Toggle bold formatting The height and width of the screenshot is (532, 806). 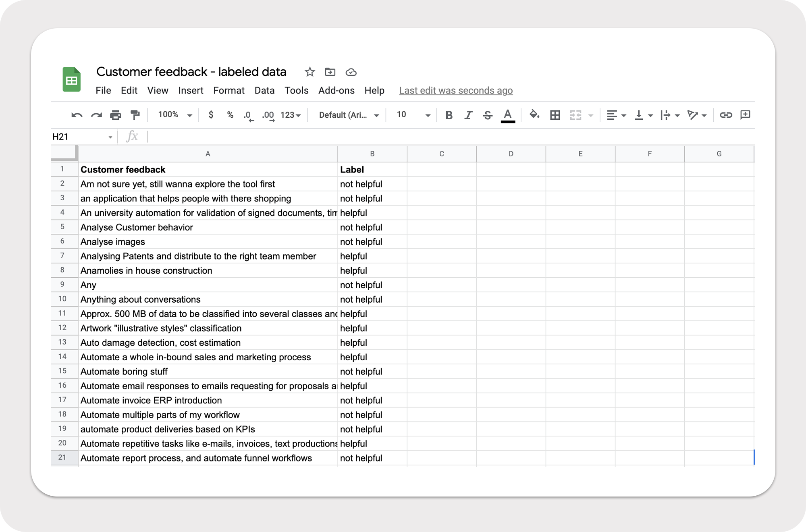coord(449,115)
